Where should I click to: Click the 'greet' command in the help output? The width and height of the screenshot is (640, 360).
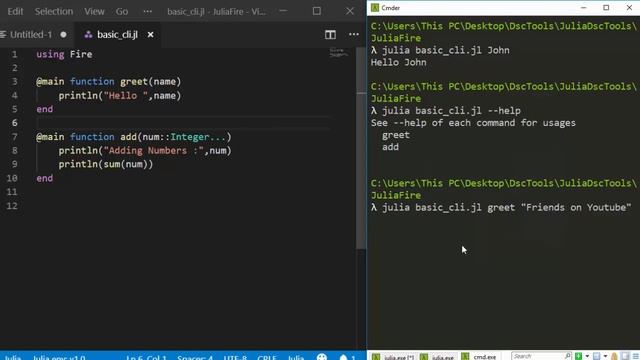tap(396, 135)
